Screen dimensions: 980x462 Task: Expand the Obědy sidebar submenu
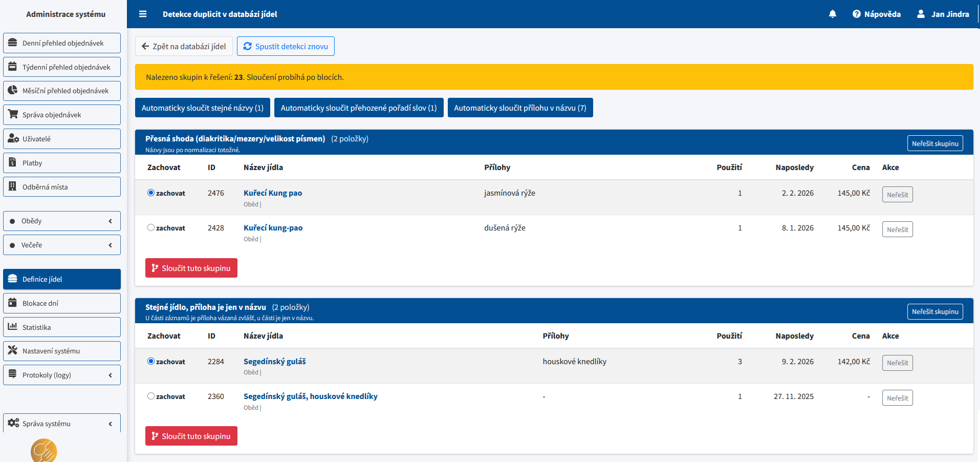tap(110, 221)
